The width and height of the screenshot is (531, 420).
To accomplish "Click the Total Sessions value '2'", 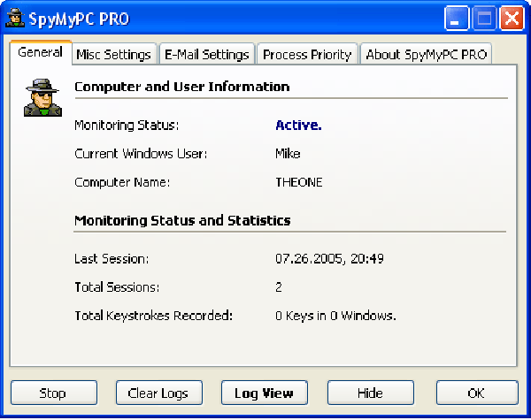I will (x=279, y=287).
